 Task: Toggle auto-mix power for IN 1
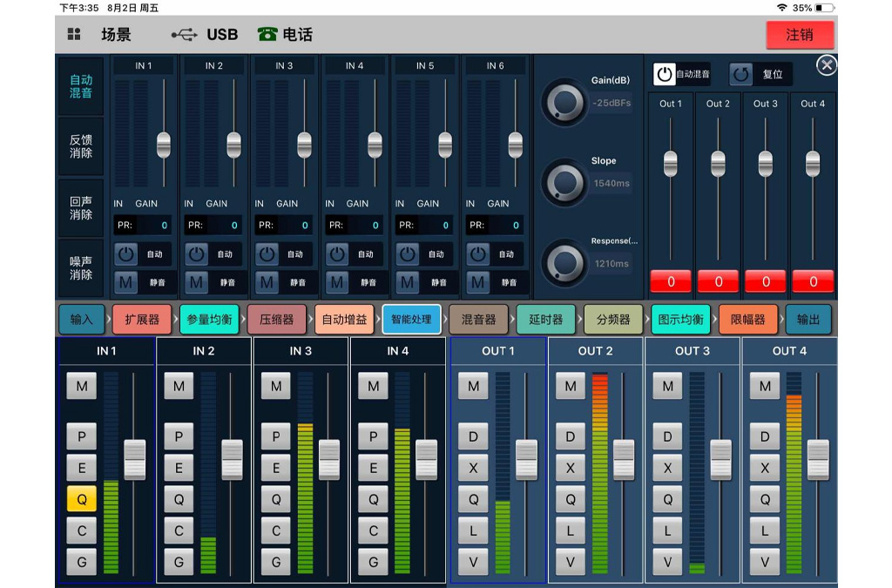pyautogui.click(x=126, y=254)
